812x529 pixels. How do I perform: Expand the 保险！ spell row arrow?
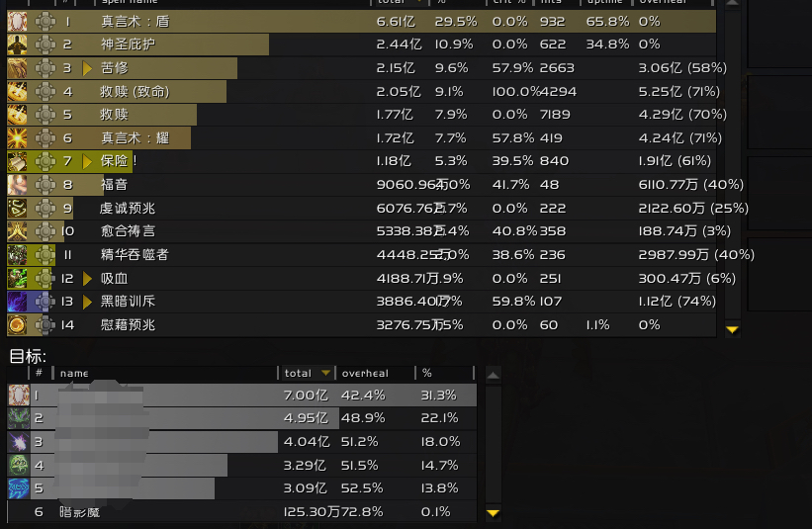click(x=88, y=161)
